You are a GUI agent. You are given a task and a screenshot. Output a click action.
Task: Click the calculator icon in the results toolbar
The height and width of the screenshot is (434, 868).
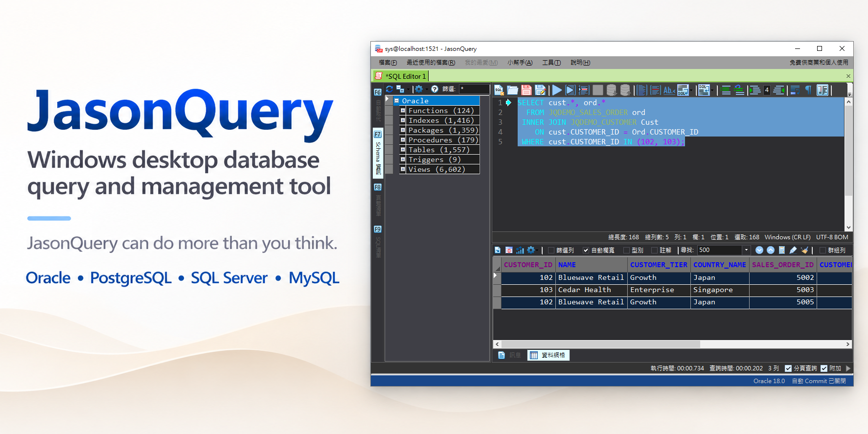point(782,250)
